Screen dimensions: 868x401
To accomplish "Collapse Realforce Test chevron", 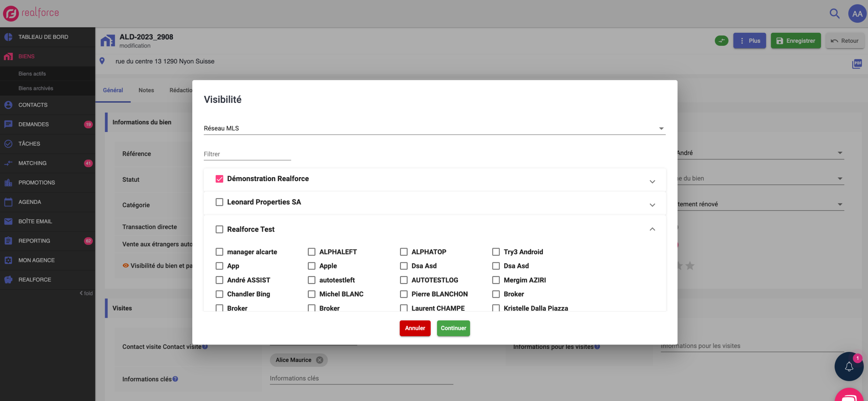I will point(652,229).
